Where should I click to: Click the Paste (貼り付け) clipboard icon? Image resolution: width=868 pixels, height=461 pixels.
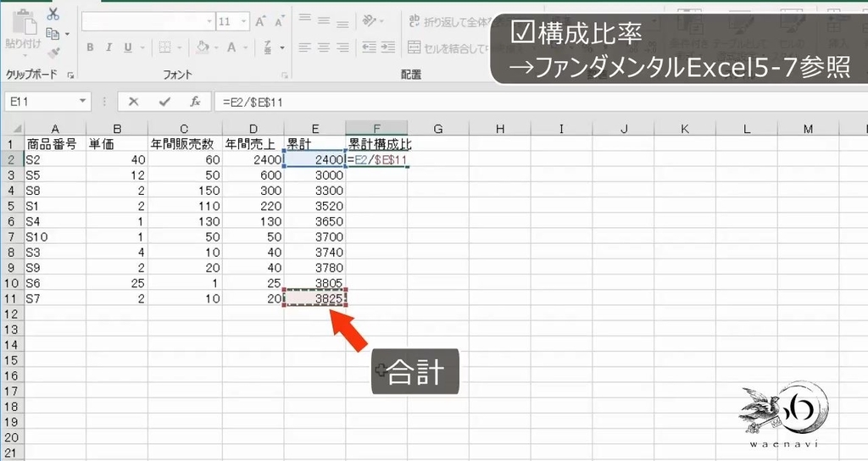coord(23,23)
